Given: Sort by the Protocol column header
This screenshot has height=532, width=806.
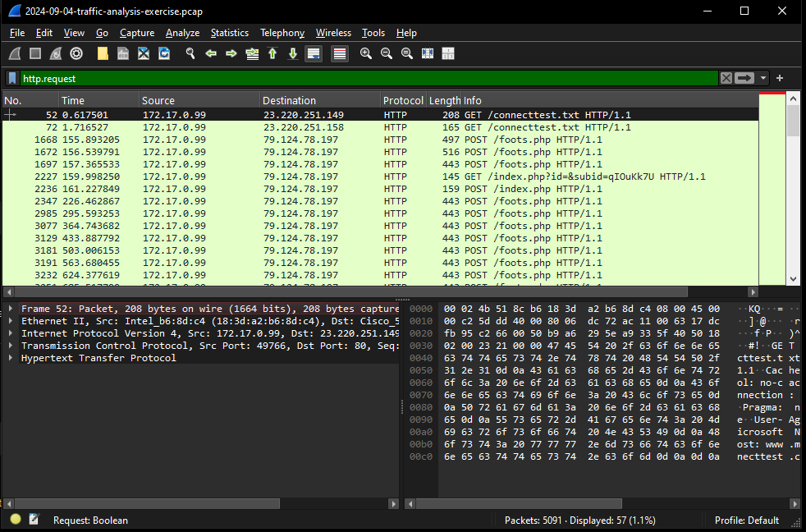Looking at the screenshot, I should [404, 100].
